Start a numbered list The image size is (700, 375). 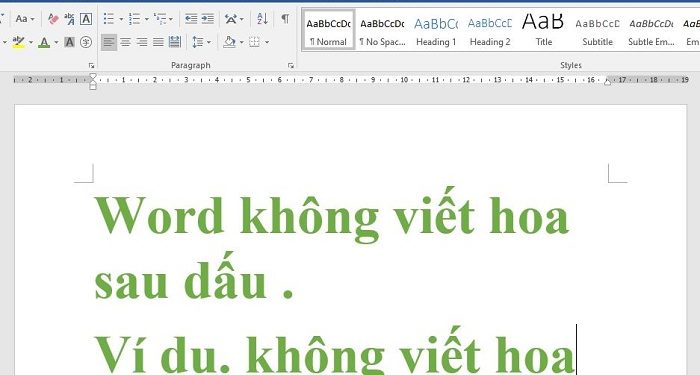point(134,19)
